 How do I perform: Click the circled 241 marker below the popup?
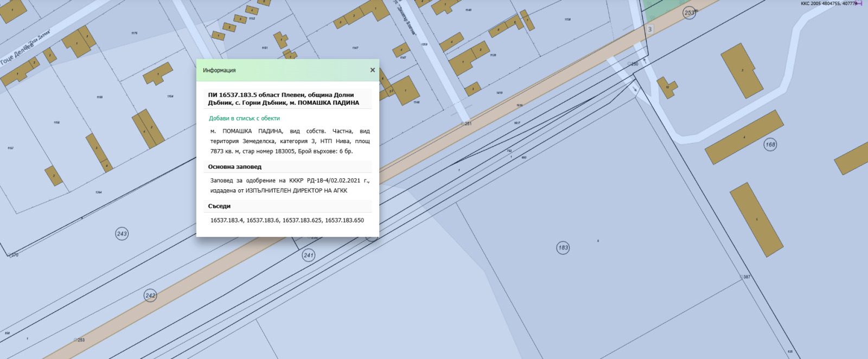point(309,255)
